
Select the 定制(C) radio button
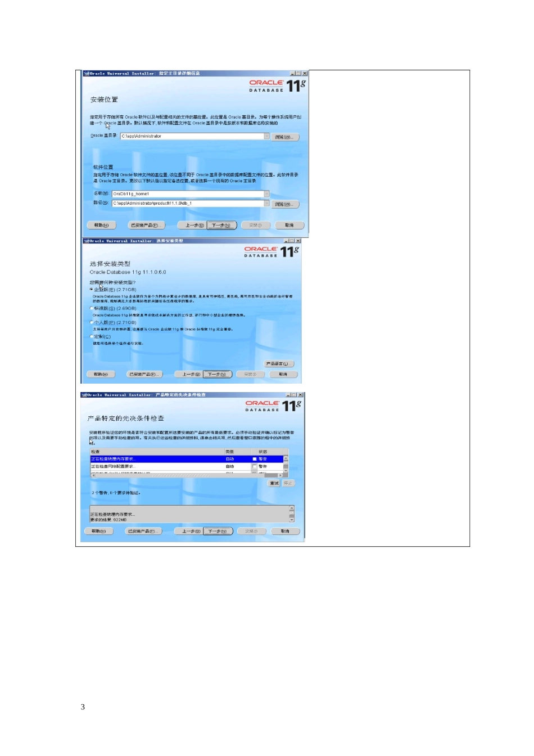point(92,336)
